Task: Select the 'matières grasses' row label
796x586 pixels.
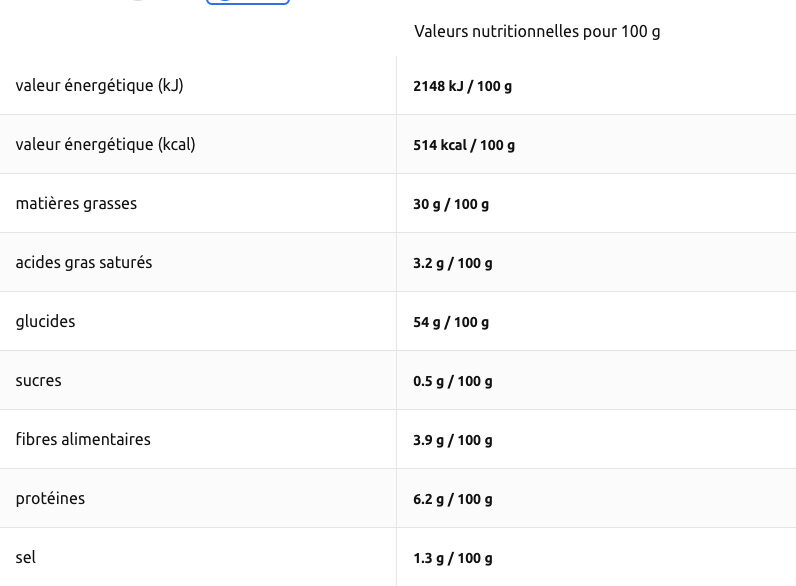Action: coord(77,204)
